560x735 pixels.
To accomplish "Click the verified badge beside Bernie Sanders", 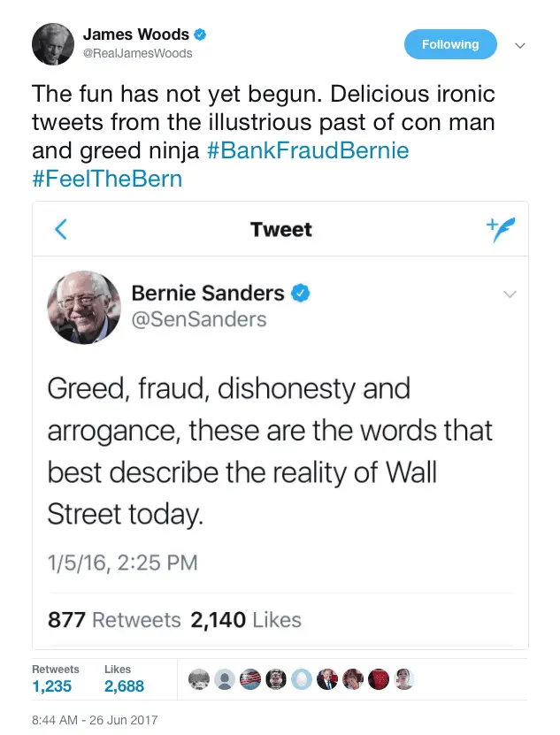I will point(301,293).
